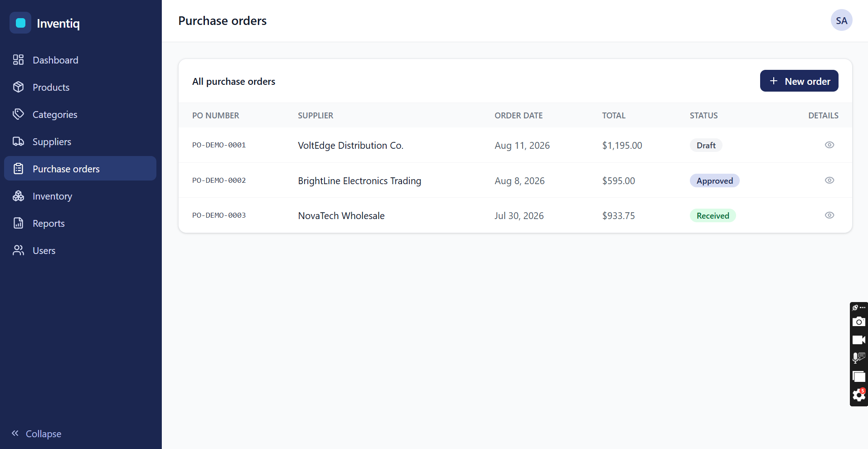
Task: Open the Inventory page
Action: click(80, 196)
